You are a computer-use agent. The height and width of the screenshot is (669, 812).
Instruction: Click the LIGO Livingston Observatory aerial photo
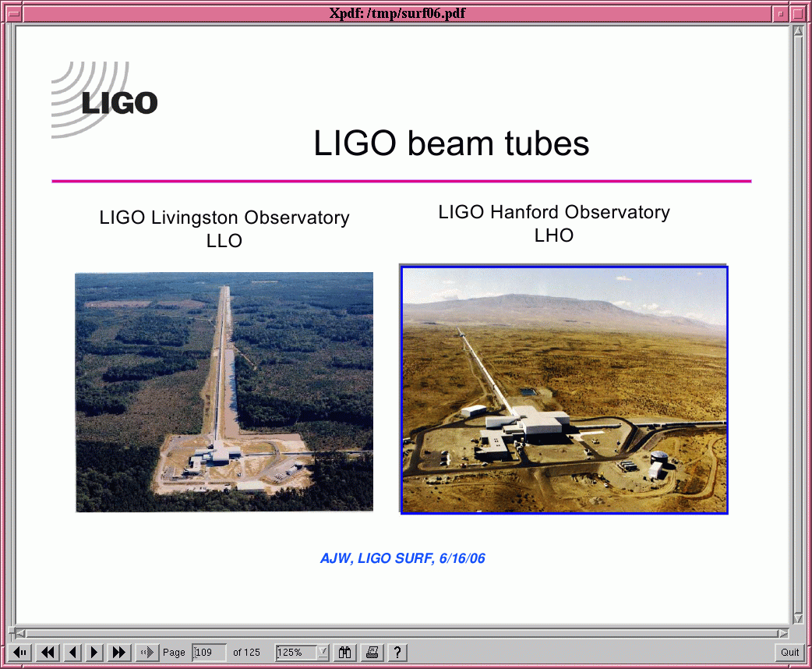pyautogui.click(x=224, y=391)
